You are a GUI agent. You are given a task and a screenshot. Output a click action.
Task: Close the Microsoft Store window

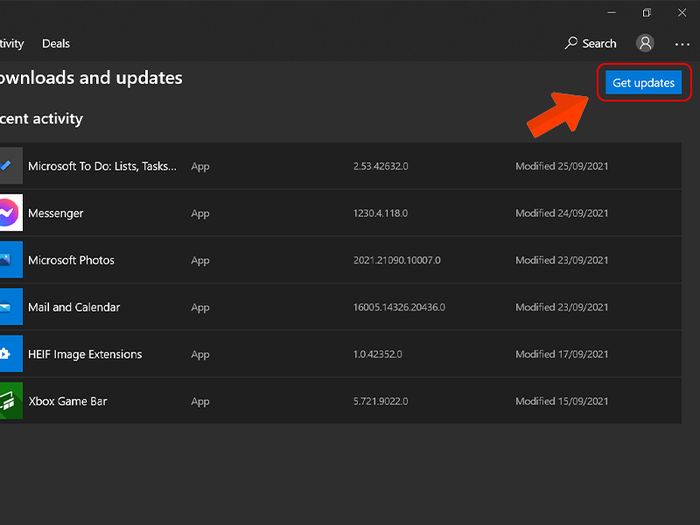coord(682,12)
